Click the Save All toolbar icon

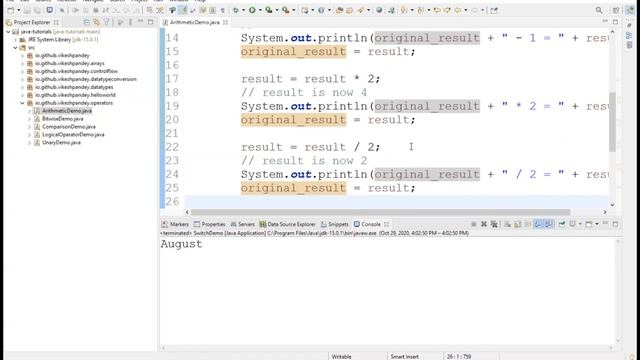pos(37,10)
